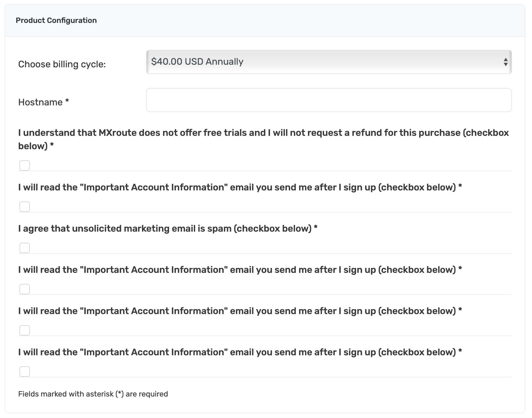Check the no free trials refund checkbox
The width and height of the screenshot is (532, 418).
25,165
